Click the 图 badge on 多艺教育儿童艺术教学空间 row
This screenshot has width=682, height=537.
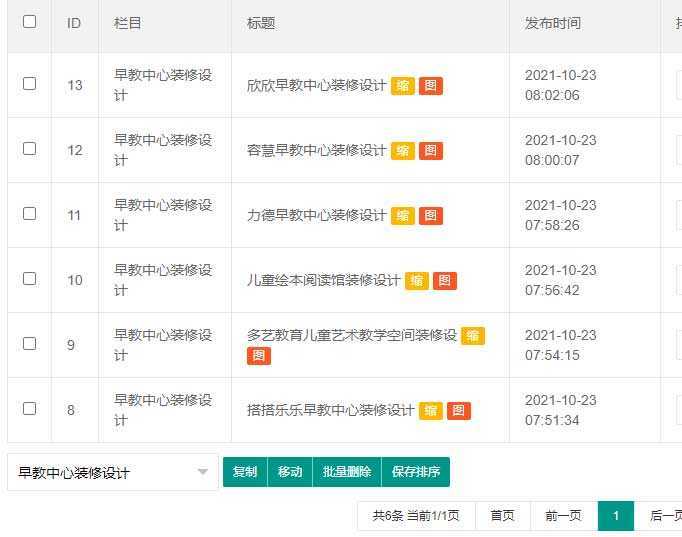point(259,356)
